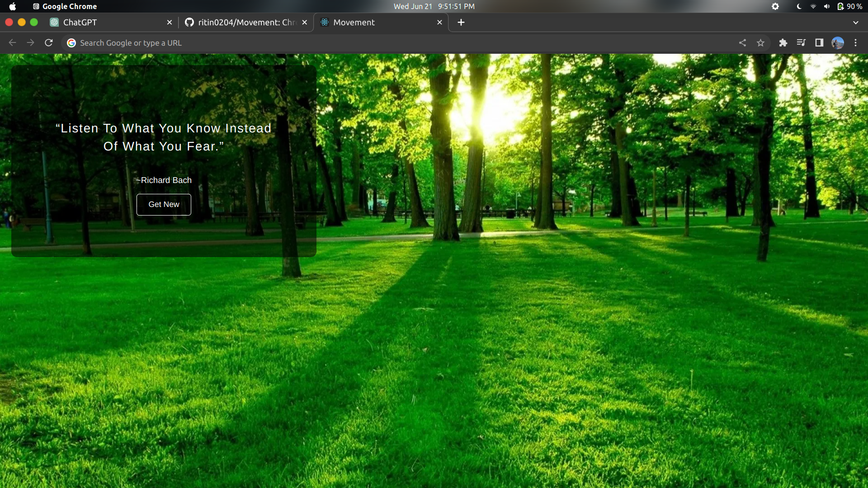Screen dimensions: 868x488
Task: Close the ChatGPT tab
Action: 170,22
